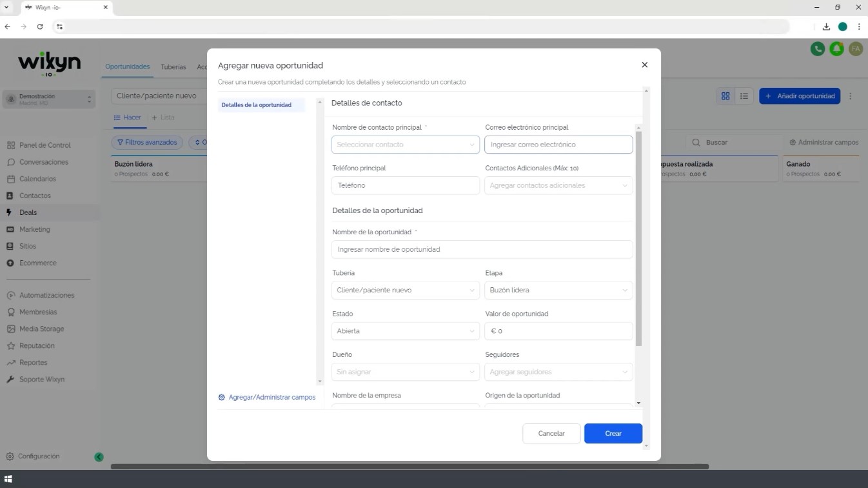Click the browser downloads icon
Screen dimensions: 868x488
click(826, 26)
